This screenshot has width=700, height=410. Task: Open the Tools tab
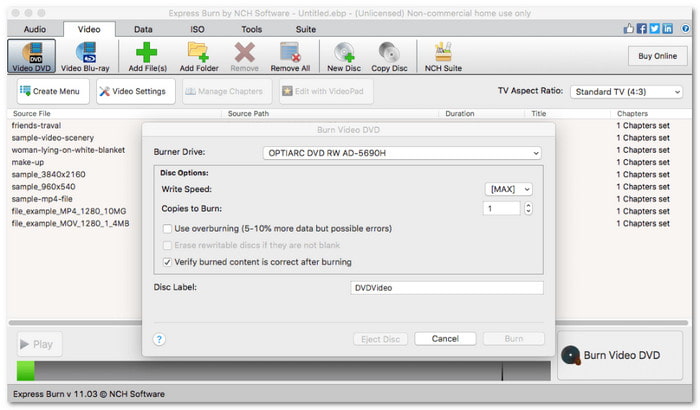[252, 29]
